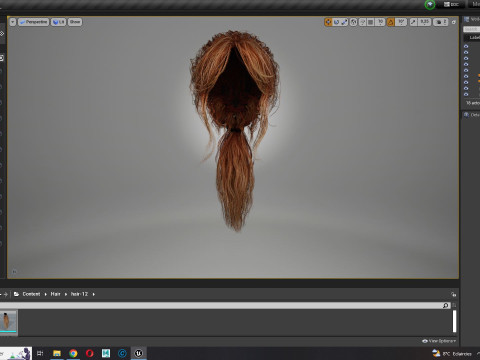
Task: Open the Perspective view mode menu
Action: point(33,22)
